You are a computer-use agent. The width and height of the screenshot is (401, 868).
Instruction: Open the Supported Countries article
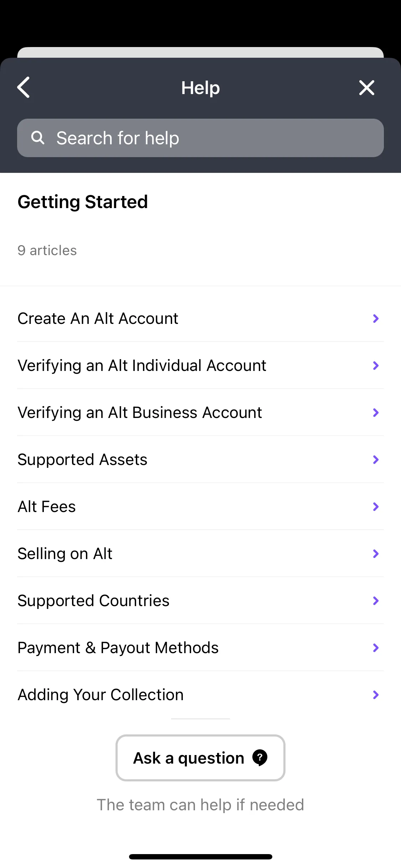(200, 601)
